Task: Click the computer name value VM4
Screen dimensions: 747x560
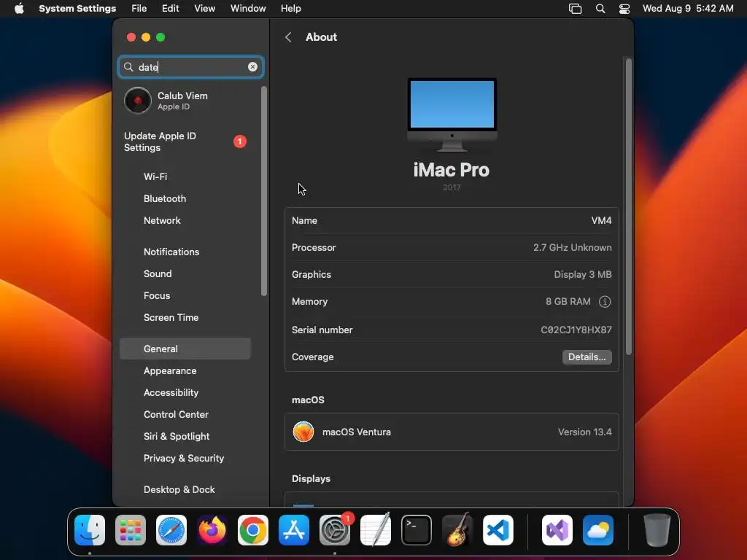Action: pyautogui.click(x=601, y=220)
